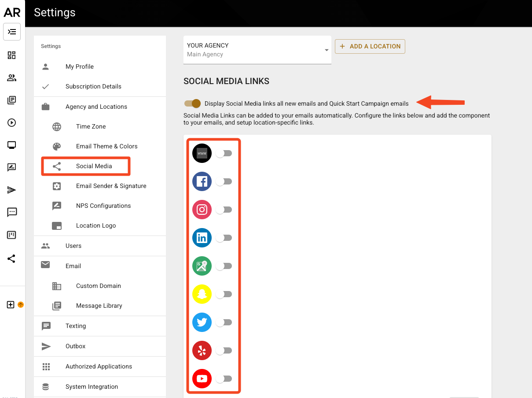The height and width of the screenshot is (398, 532).
Task: Enable the LinkedIn link toggle
Action: [x=224, y=238]
